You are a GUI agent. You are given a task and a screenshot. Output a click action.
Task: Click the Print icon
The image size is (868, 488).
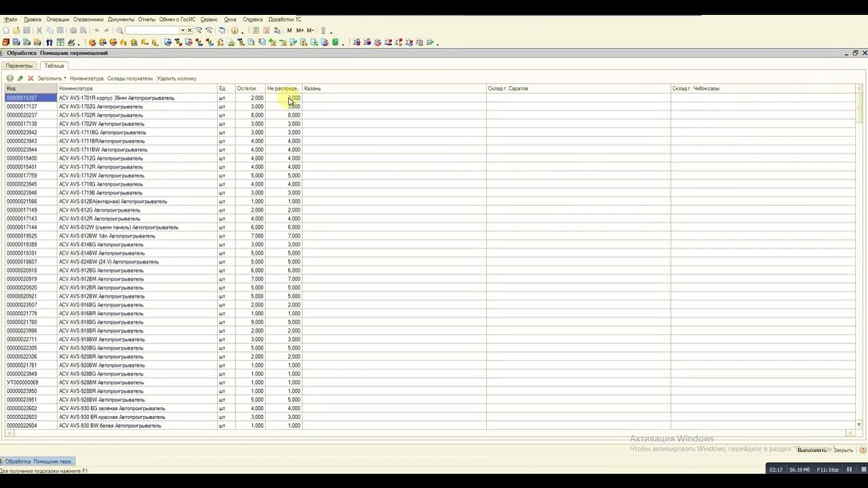tap(73, 30)
